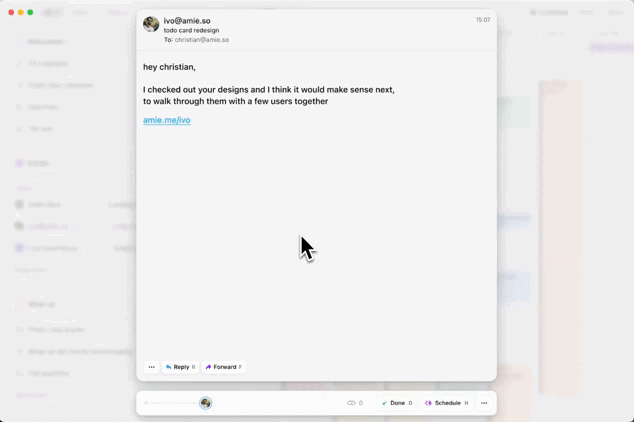Select the avatar handle on the thread slider
The width and height of the screenshot is (634, 422).
click(x=205, y=403)
